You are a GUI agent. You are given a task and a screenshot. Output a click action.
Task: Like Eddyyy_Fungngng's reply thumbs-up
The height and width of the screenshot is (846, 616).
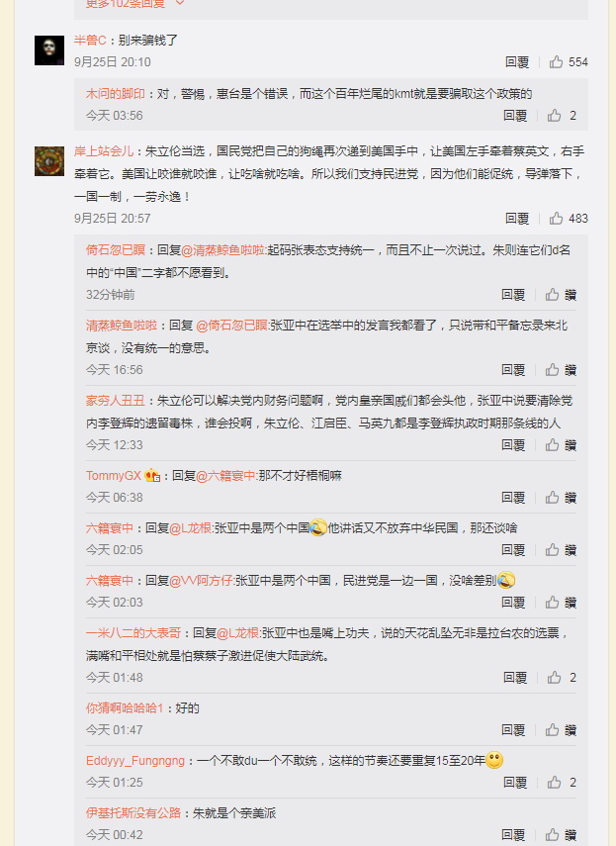(554, 783)
